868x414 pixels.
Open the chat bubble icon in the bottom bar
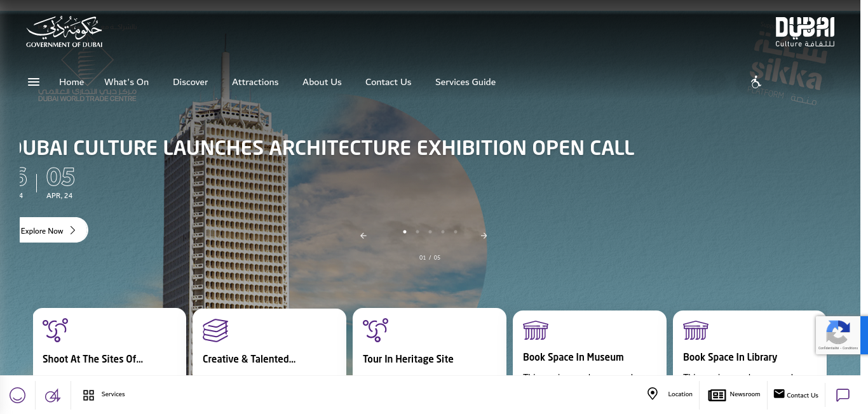843,395
